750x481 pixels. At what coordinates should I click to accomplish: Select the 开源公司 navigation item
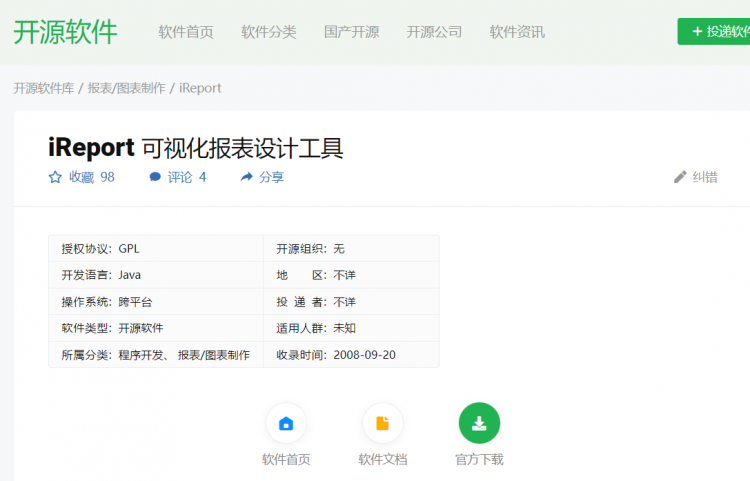[434, 32]
